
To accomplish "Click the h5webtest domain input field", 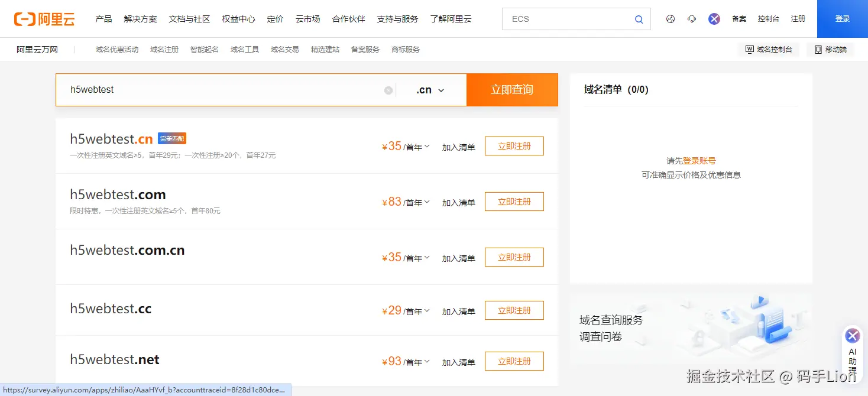I will [x=225, y=90].
